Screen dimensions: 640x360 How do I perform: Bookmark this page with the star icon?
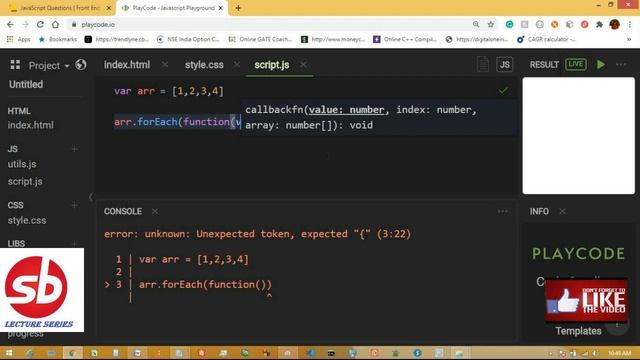491,24
